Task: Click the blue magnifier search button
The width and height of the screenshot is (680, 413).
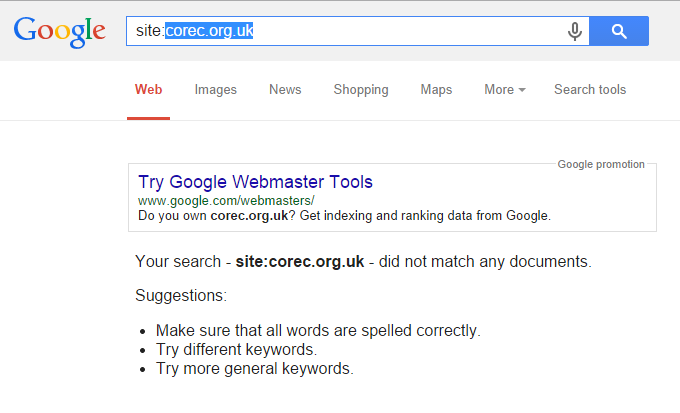Action: click(x=619, y=31)
